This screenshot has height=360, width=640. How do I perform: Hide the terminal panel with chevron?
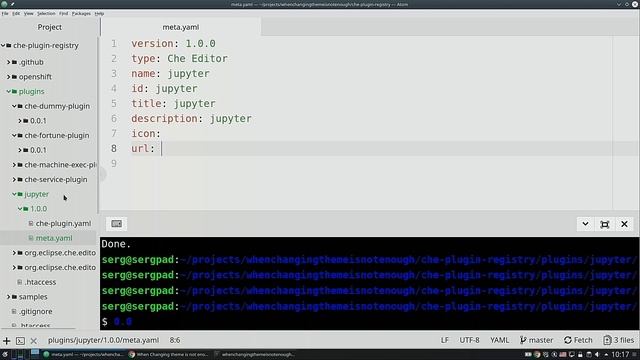[x=585, y=224]
